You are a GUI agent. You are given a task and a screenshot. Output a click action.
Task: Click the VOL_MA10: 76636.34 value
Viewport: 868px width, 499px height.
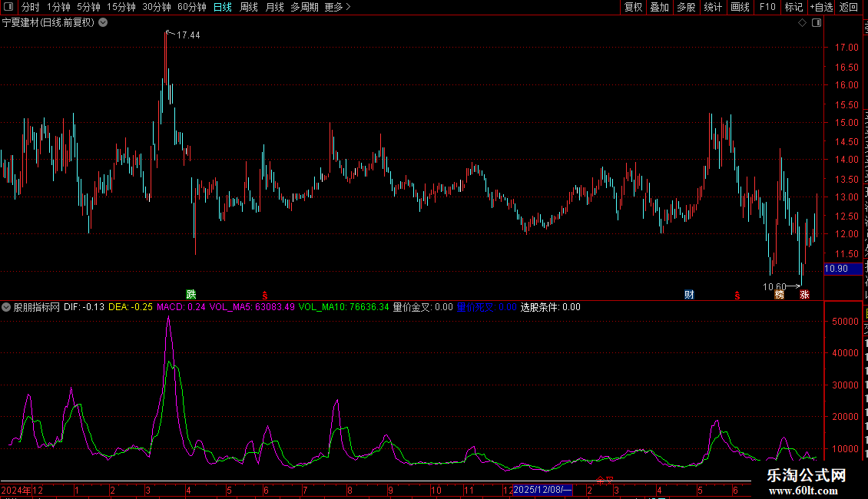[x=344, y=307]
